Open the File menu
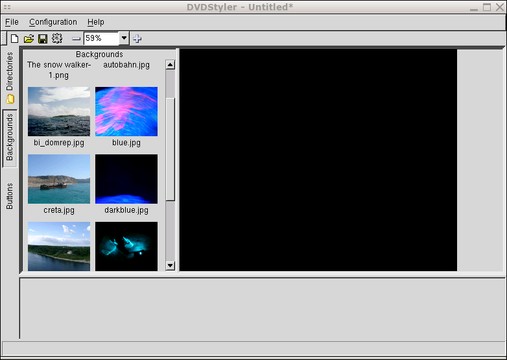The image size is (507, 360). pos(12,22)
